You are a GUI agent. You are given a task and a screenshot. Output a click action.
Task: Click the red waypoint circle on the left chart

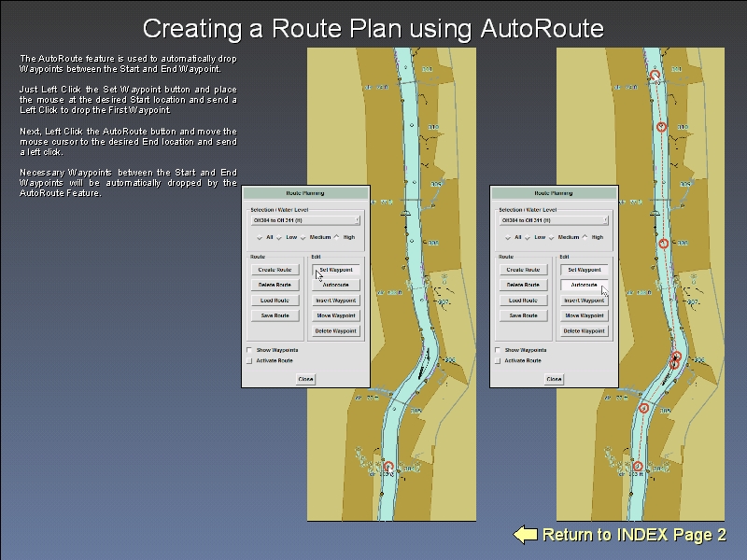click(x=388, y=466)
